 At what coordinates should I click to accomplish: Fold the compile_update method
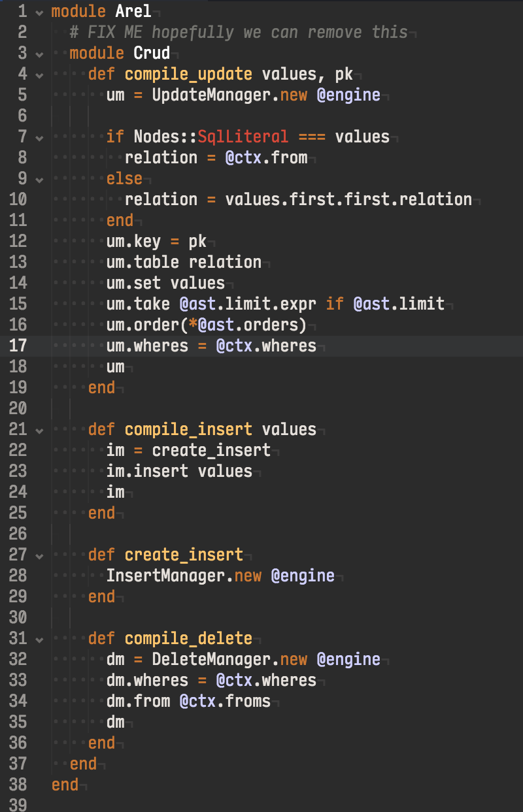tap(39, 74)
